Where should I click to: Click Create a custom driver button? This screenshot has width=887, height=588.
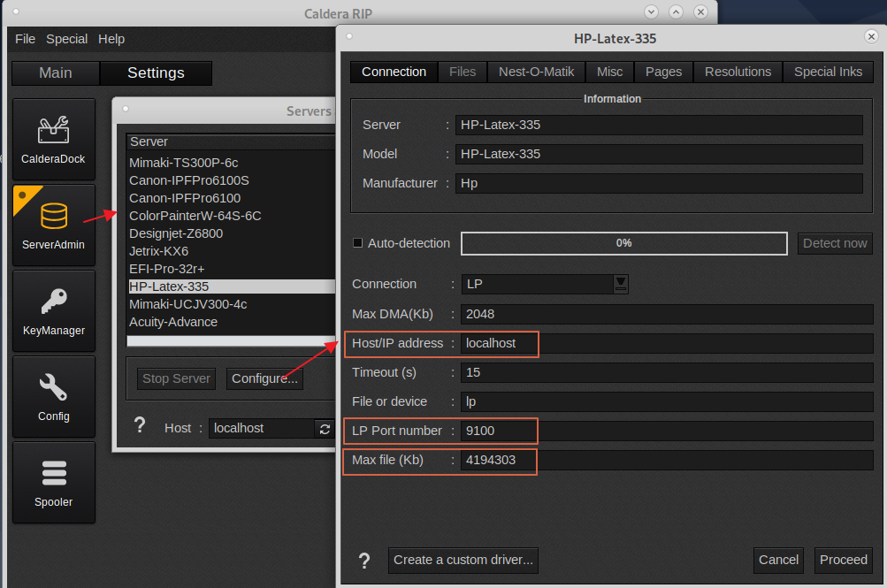463,560
